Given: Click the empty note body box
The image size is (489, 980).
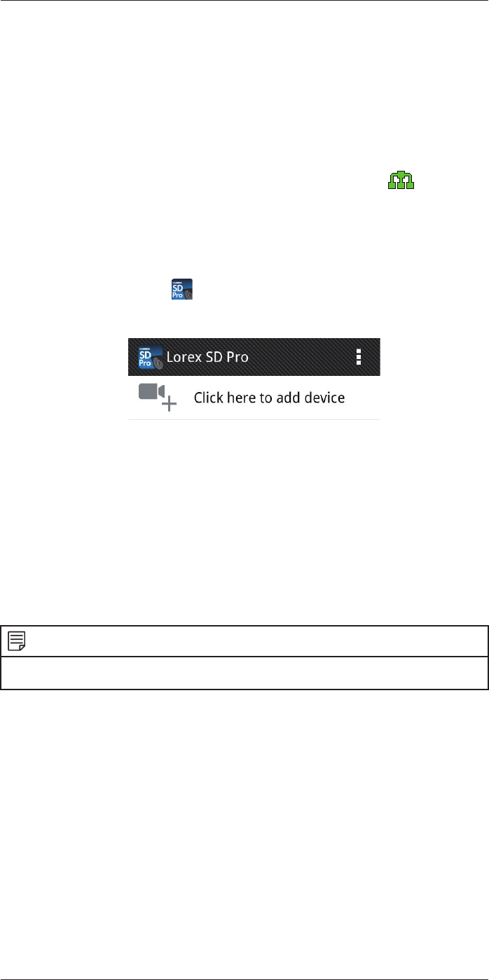Looking at the screenshot, I should pyautogui.click(x=245, y=673).
